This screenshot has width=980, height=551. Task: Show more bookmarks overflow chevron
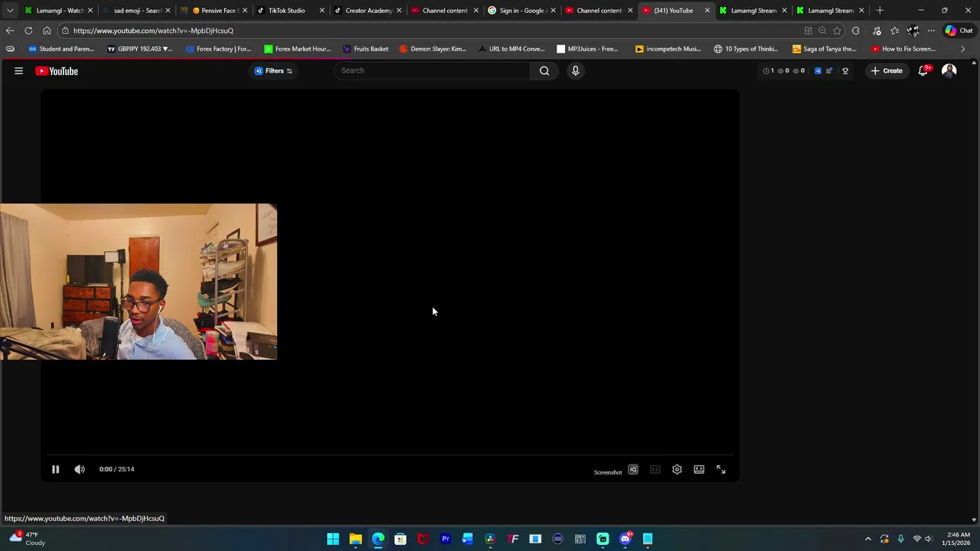pyautogui.click(x=962, y=49)
